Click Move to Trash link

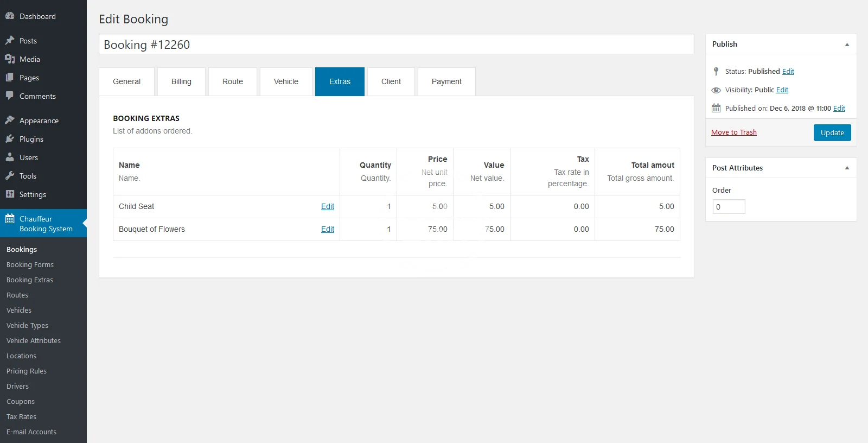click(733, 132)
